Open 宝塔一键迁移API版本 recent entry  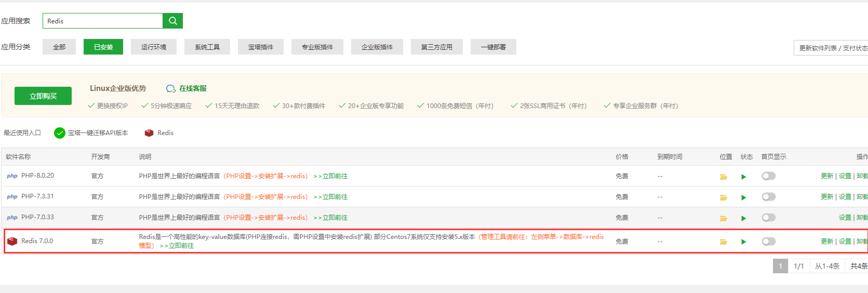point(98,133)
